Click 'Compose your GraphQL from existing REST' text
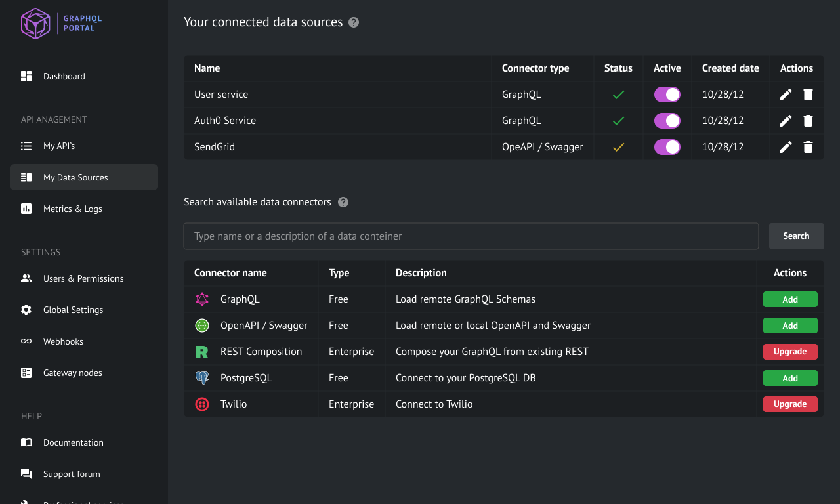840x504 pixels. (492, 352)
